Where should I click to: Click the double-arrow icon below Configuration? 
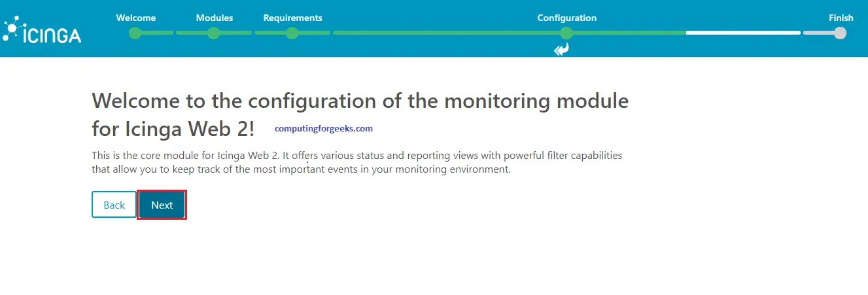[x=561, y=50]
